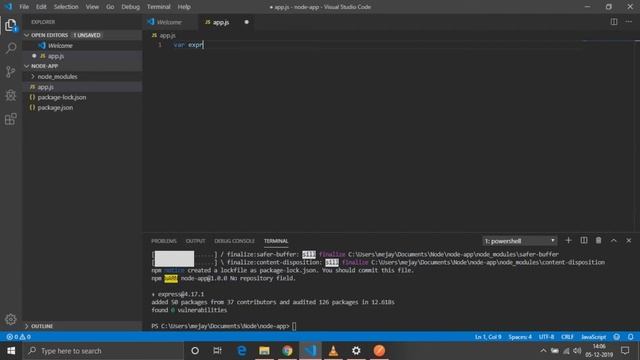
Task: Open File Explorer from the taskbar
Action: (x=264, y=351)
